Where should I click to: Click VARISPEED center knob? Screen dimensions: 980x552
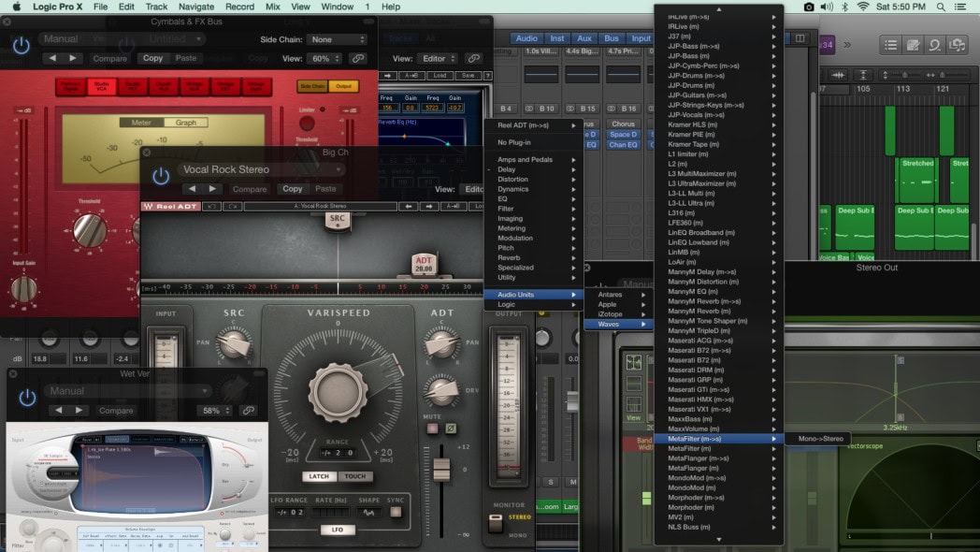(338, 393)
